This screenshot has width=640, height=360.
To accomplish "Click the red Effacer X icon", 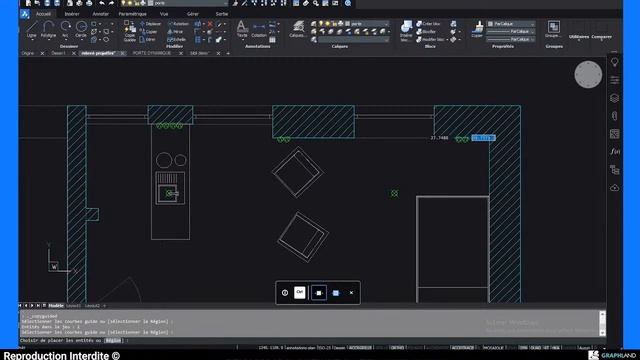I will pos(210,24).
